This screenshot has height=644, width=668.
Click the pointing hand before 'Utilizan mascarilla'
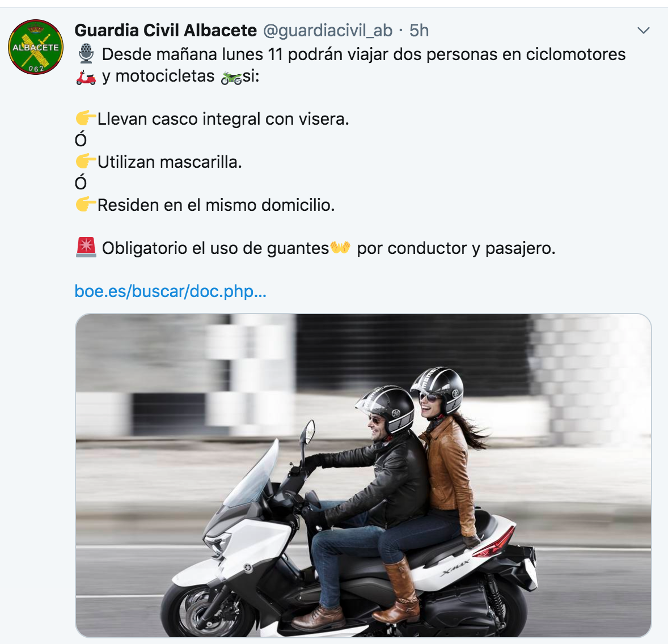tap(86, 161)
